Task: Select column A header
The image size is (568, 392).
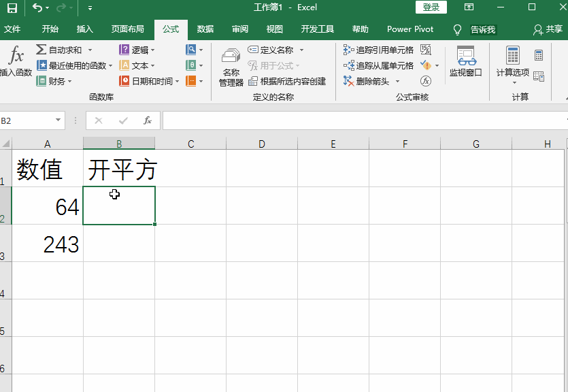Action: tap(48, 144)
